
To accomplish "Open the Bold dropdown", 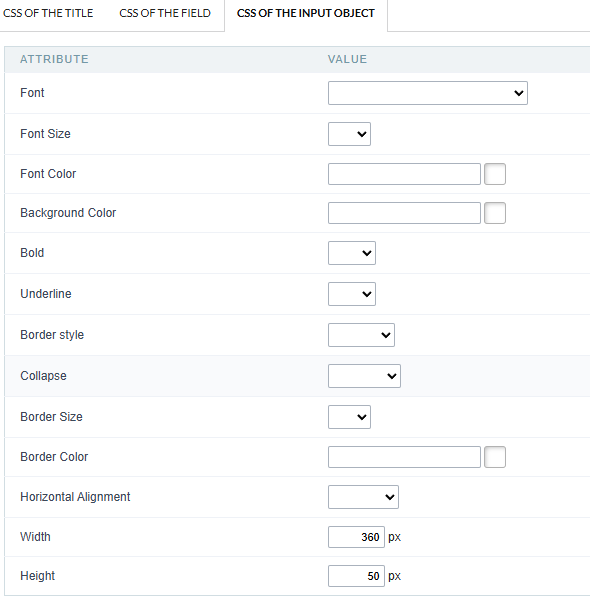I will pos(352,253).
